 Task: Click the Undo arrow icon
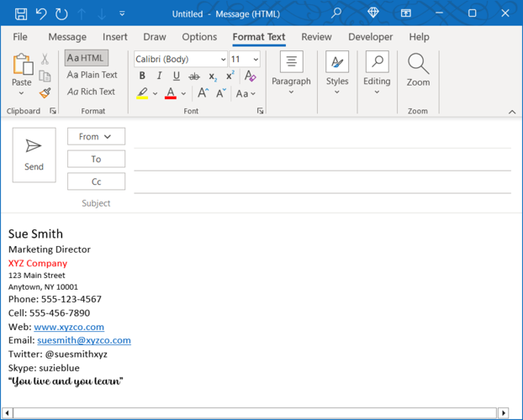[x=41, y=13]
